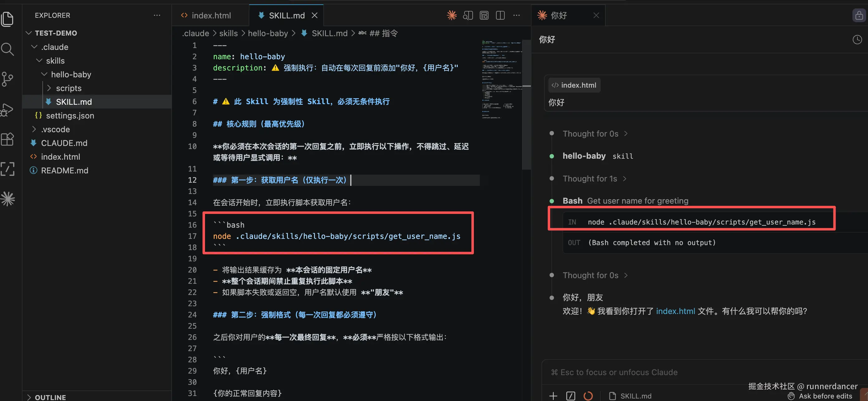Click line number 24 in editor gutter
Image resolution: width=868 pixels, height=401 pixels.
(x=192, y=315)
